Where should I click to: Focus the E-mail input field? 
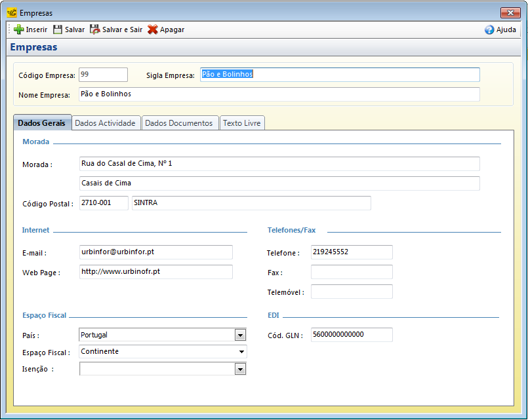[x=155, y=252]
